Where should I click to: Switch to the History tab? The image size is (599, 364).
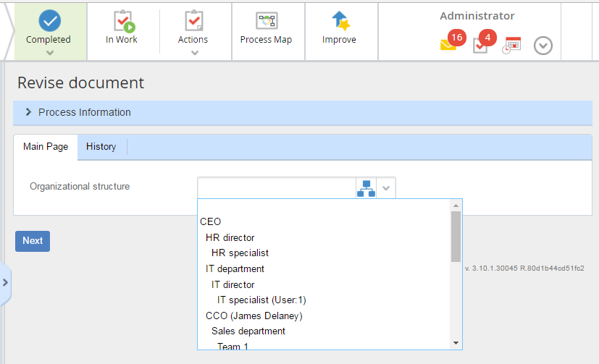(x=101, y=146)
